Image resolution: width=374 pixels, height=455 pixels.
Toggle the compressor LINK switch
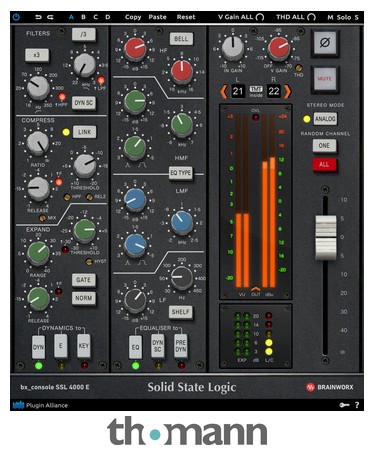pos(84,132)
